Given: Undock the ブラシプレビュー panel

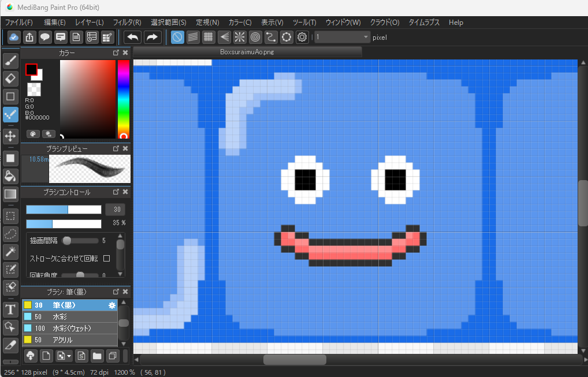Looking at the screenshot, I should (116, 149).
